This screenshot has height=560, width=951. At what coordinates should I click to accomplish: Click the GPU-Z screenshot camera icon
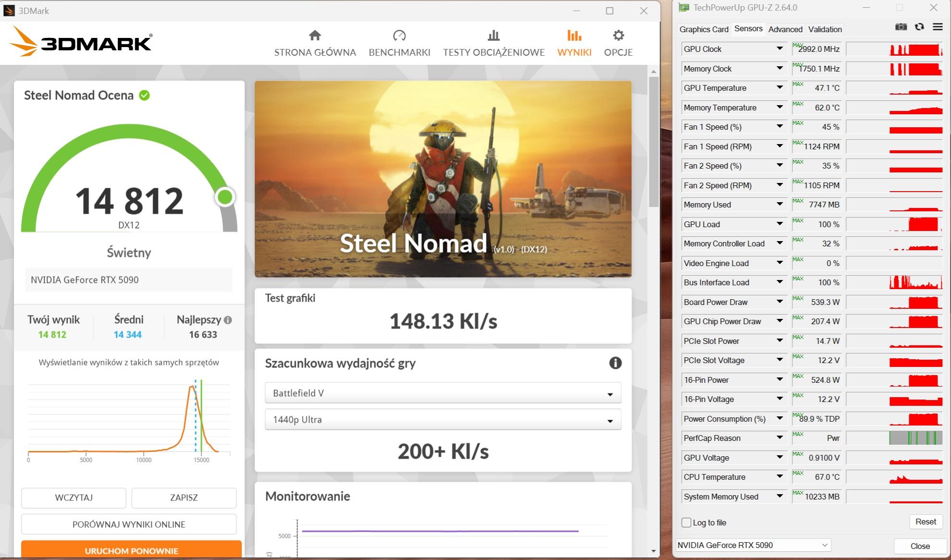click(901, 27)
